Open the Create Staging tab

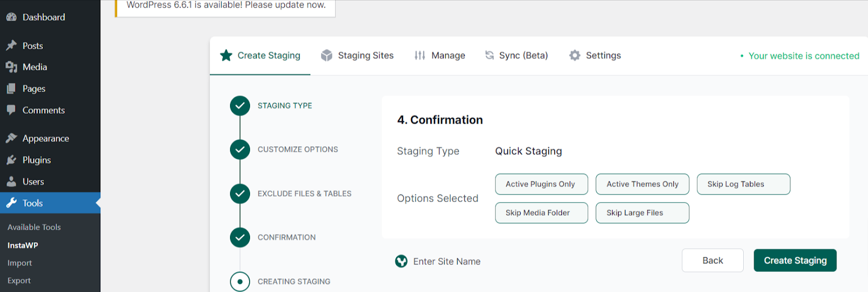pos(260,55)
